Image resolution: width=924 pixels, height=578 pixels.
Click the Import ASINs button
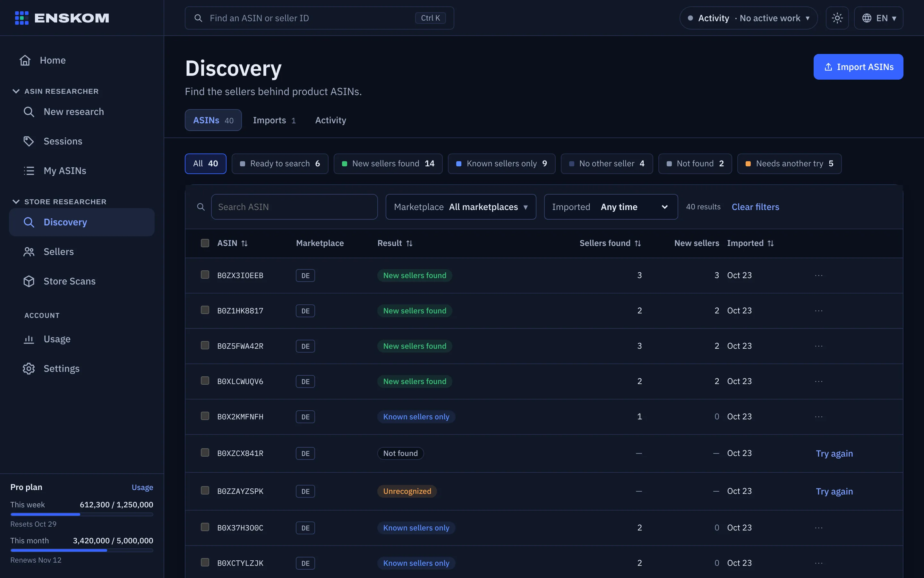(x=858, y=67)
